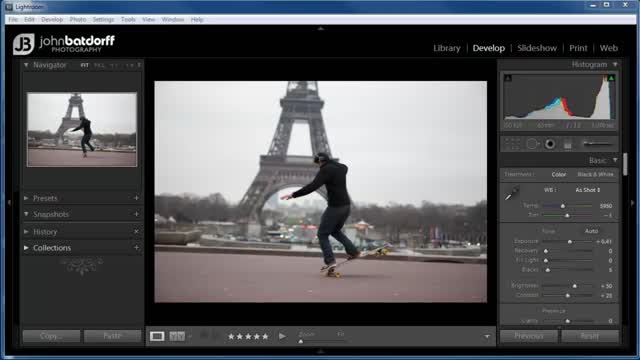This screenshot has width=640, height=360.
Task: Open the View menu
Action: point(149,20)
